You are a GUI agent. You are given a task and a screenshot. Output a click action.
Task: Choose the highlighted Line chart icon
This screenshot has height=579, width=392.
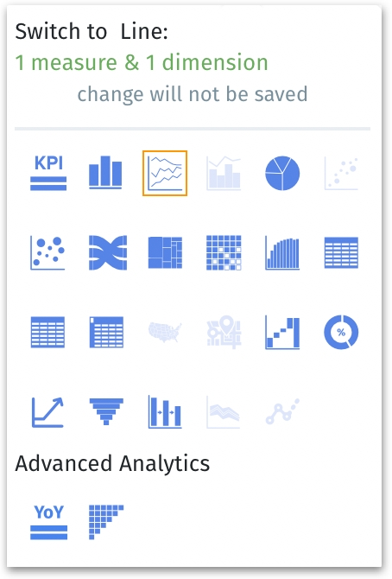pos(165,173)
